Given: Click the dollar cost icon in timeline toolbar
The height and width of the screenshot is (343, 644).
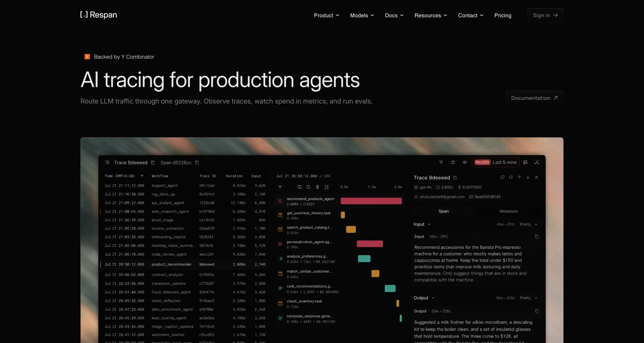Looking at the screenshot, I should pyautogui.click(x=318, y=187).
